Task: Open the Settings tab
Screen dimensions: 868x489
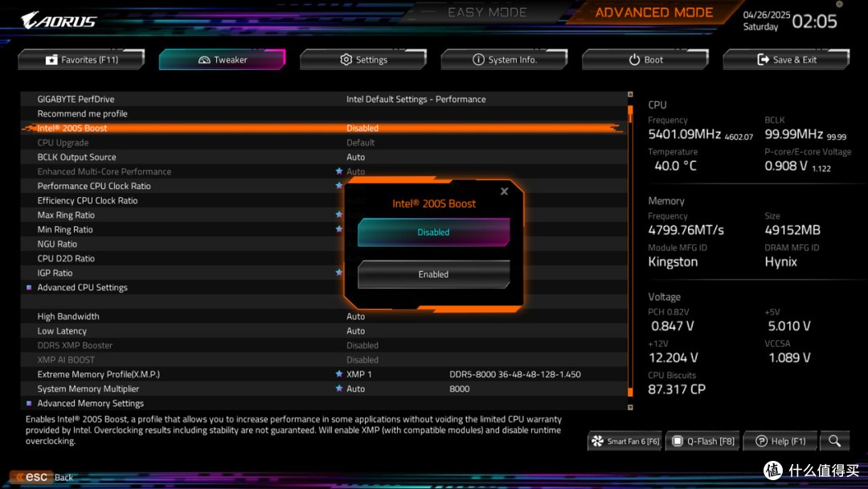Action: click(x=363, y=60)
